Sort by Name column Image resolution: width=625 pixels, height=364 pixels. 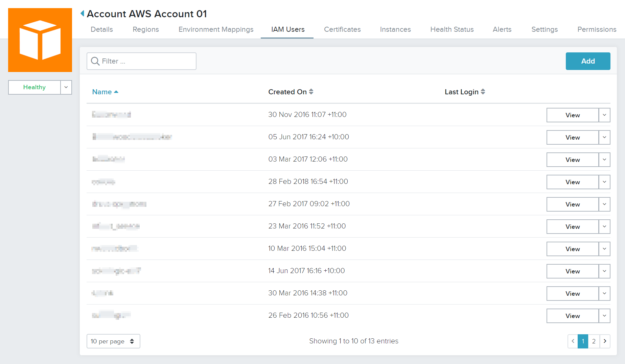click(105, 92)
